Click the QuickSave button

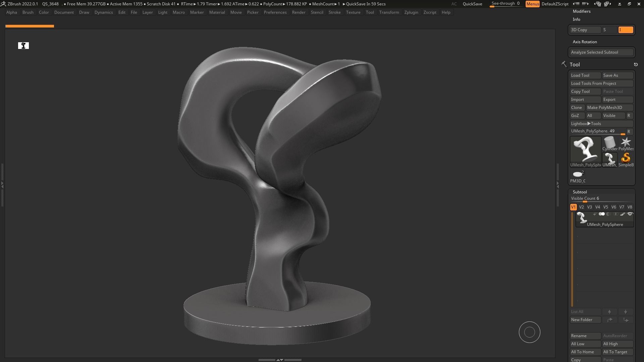coord(472,4)
